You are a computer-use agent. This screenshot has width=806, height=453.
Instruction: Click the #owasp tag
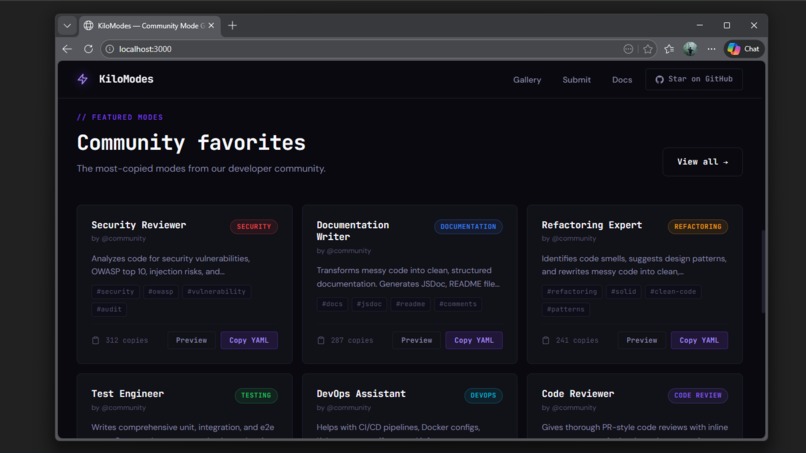coord(160,292)
